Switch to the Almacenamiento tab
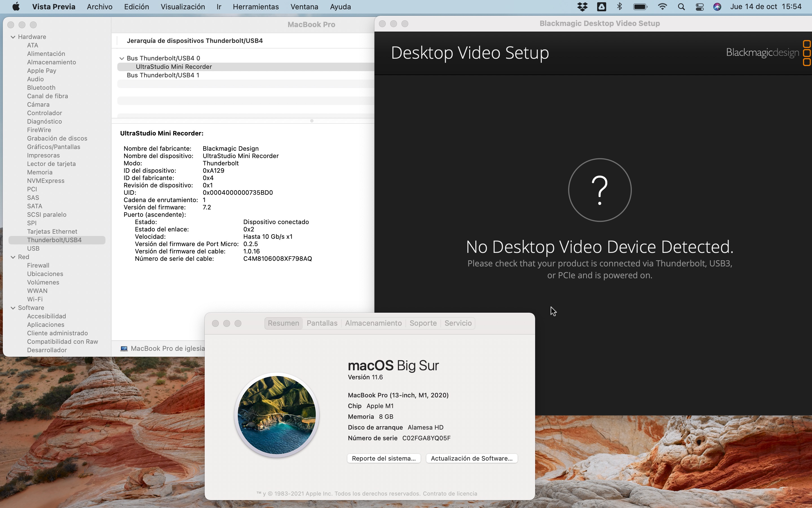 373,323
